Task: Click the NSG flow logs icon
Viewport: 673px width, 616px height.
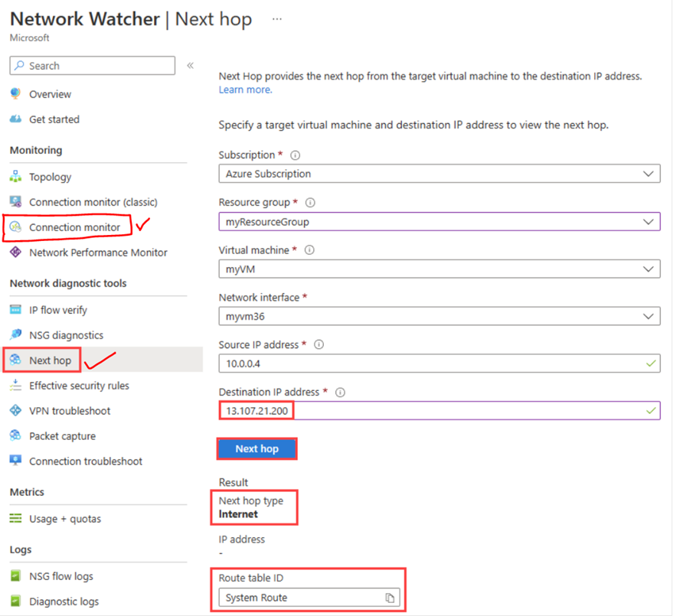Action: pyautogui.click(x=15, y=575)
